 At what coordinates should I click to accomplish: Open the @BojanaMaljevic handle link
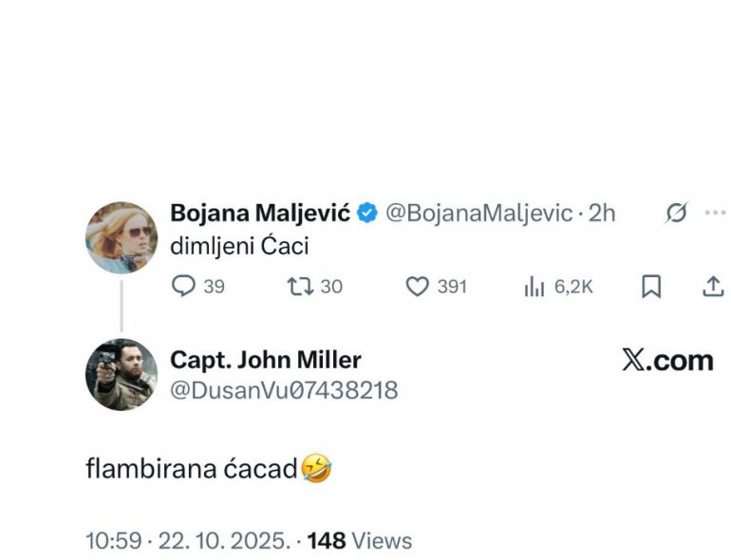(478, 214)
